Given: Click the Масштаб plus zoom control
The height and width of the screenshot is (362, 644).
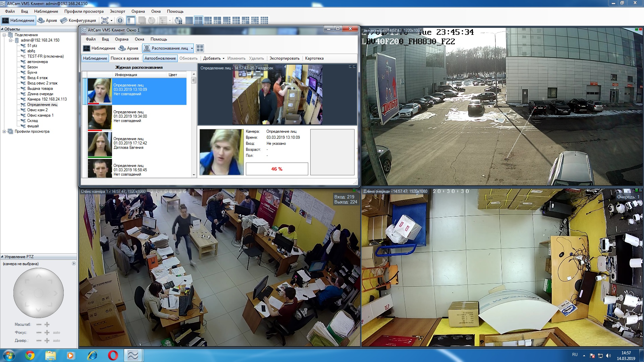Looking at the screenshot, I should [47, 324].
